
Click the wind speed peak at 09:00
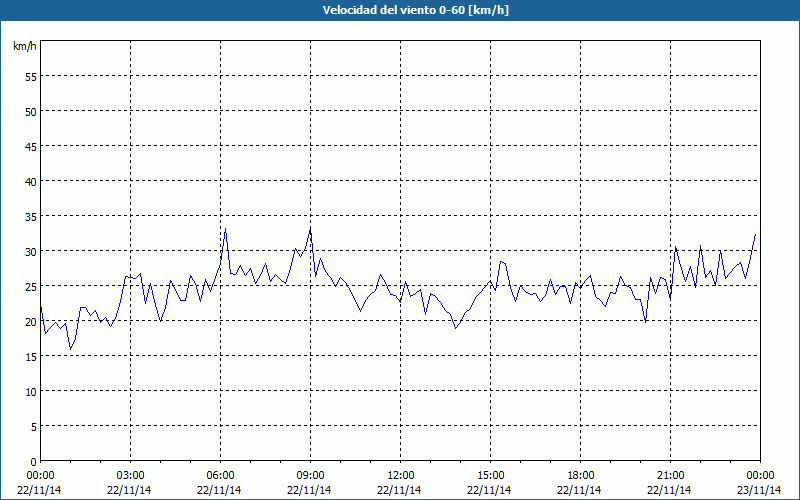310,229
